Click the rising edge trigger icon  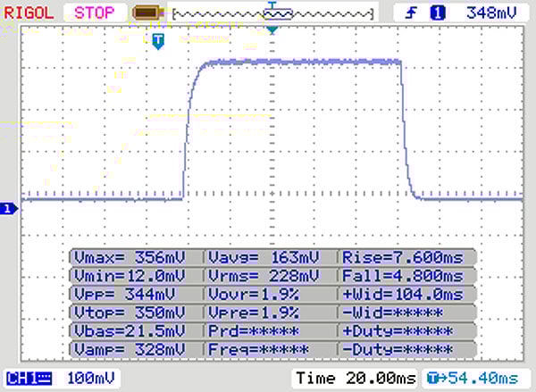coord(411,13)
